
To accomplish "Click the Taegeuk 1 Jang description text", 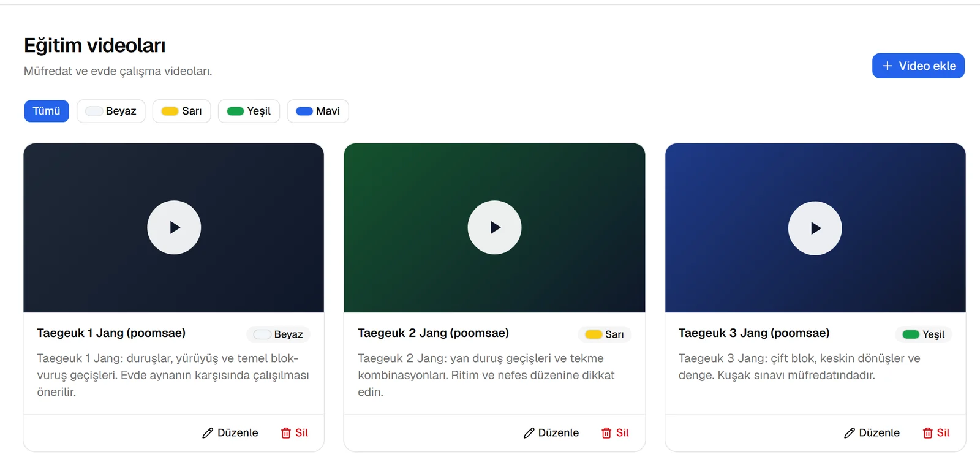I will (x=173, y=375).
